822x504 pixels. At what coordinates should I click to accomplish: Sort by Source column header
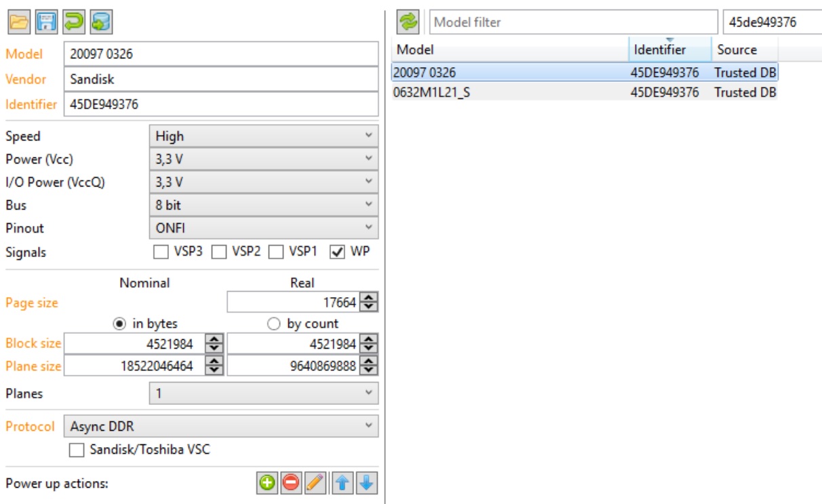coord(744,50)
